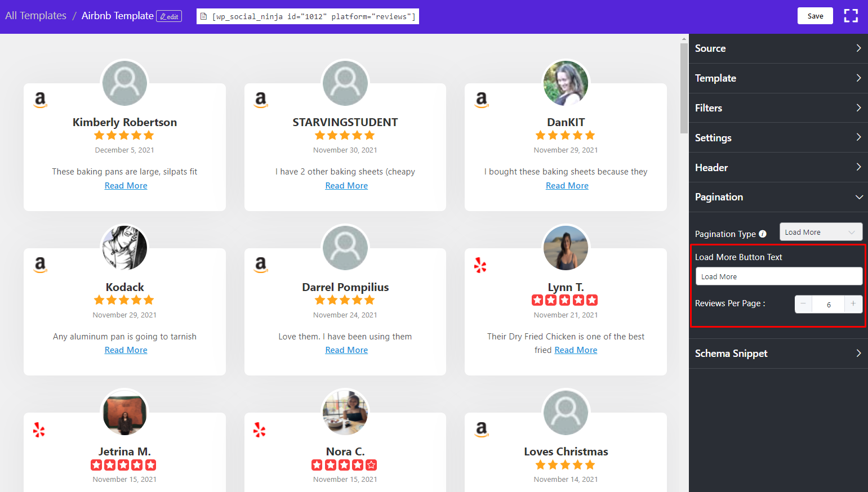Viewport: 868px width, 492px height.
Task: Open Read More on Kimberly Robertson's review
Action: [126, 185]
